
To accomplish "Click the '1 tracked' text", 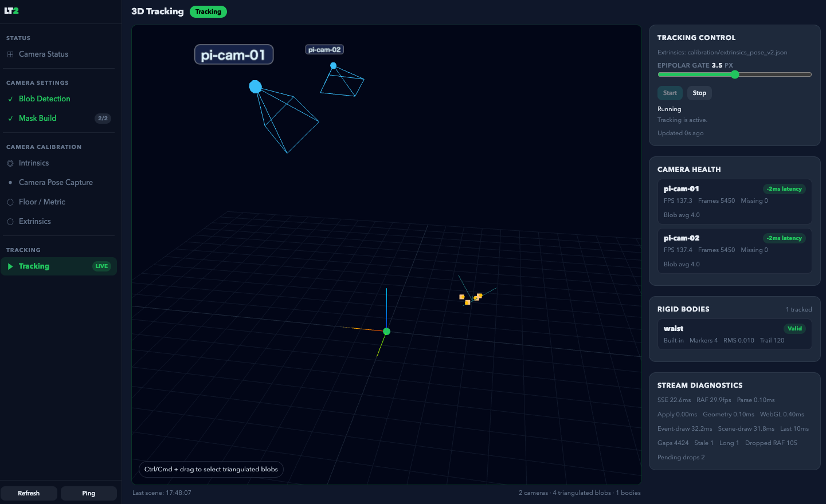I will pos(798,309).
